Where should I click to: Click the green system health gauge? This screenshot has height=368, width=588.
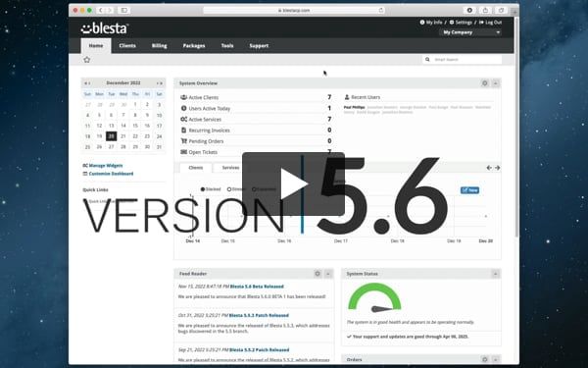point(374,297)
